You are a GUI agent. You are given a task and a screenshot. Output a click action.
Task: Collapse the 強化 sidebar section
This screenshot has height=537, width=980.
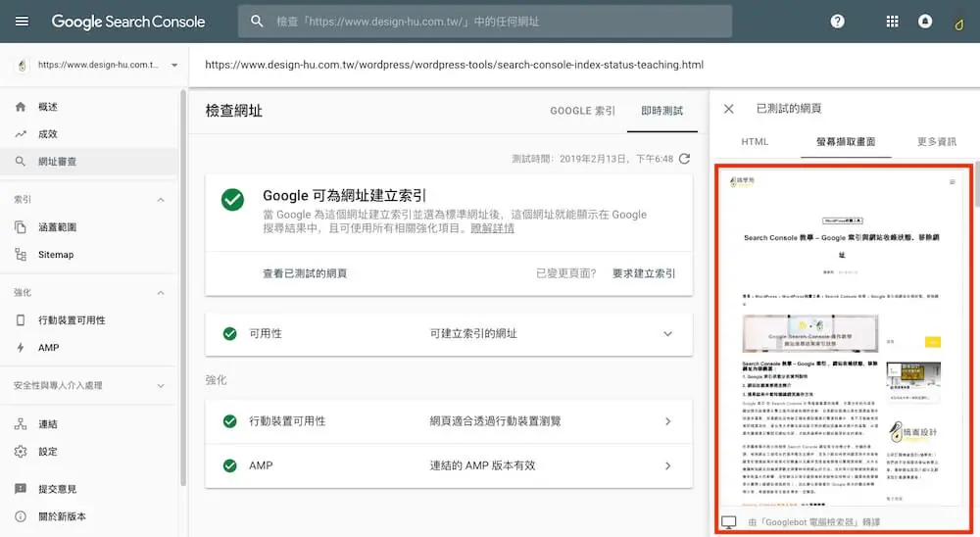click(161, 293)
